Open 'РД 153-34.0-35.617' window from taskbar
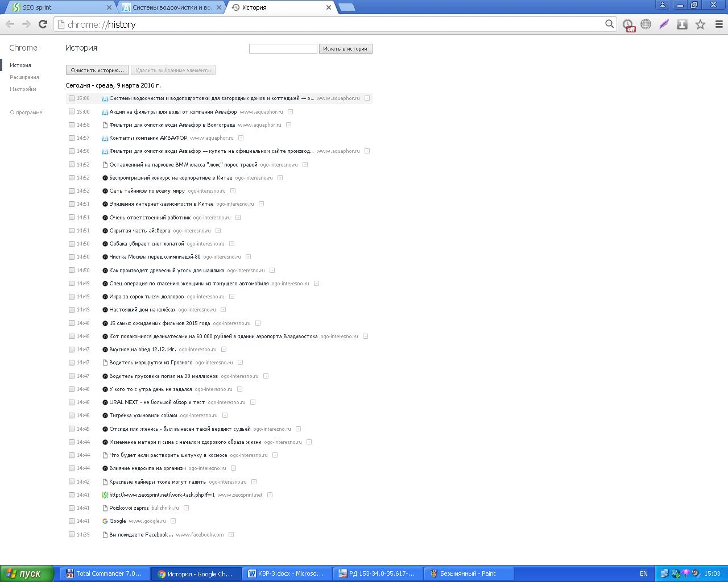 click(378, 573)
